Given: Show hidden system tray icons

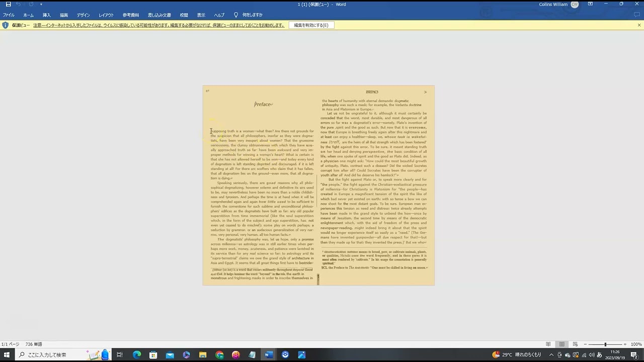Looking at the screenshot, I should (551, 355).
